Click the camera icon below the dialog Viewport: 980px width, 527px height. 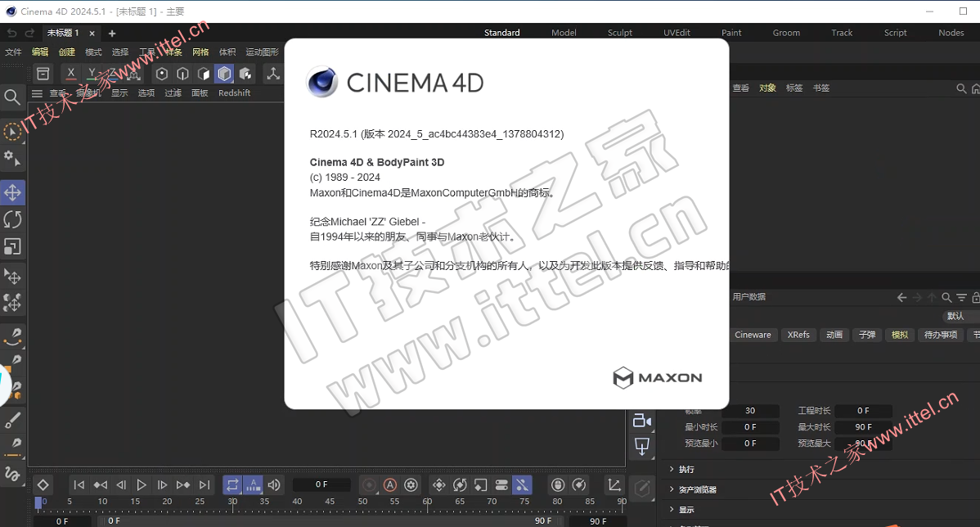point(642,421)
